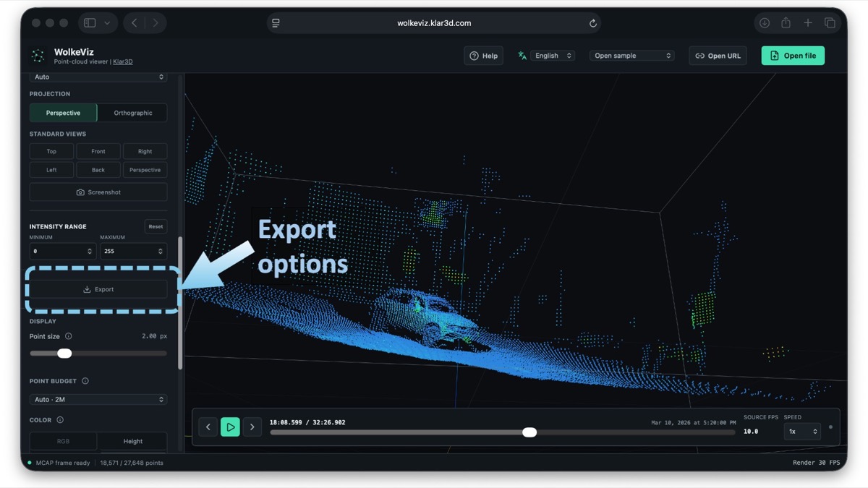Expand the Open sample dropdown
The width and height of the screenshot is (868, 488).
point(632,56)
